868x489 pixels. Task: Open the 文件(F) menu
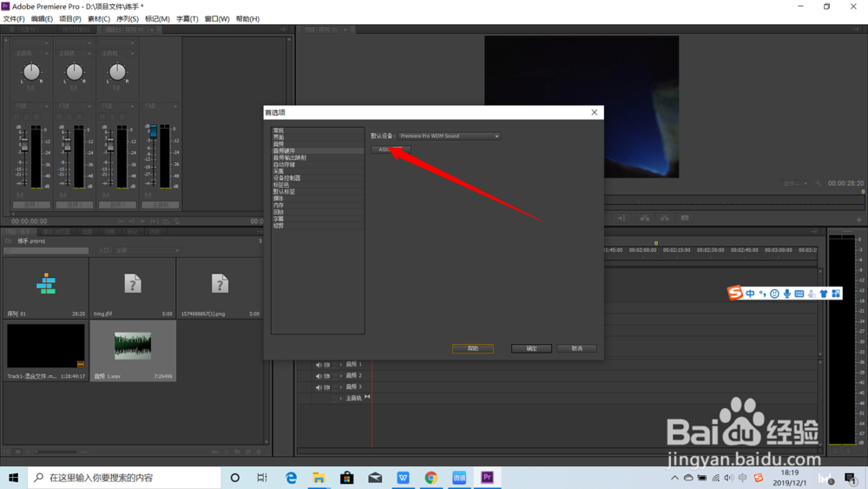point(14,19)
